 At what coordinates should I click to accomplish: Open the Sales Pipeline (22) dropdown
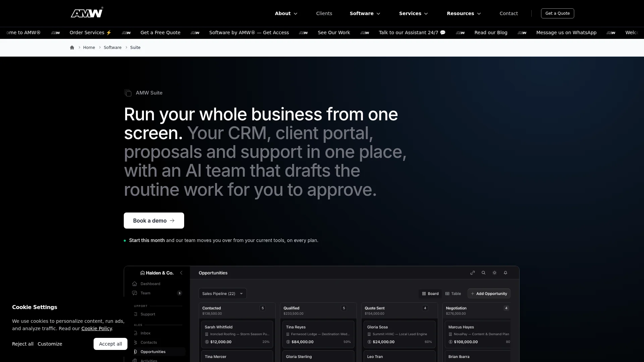pyautogui.click(x=222, y=294)
